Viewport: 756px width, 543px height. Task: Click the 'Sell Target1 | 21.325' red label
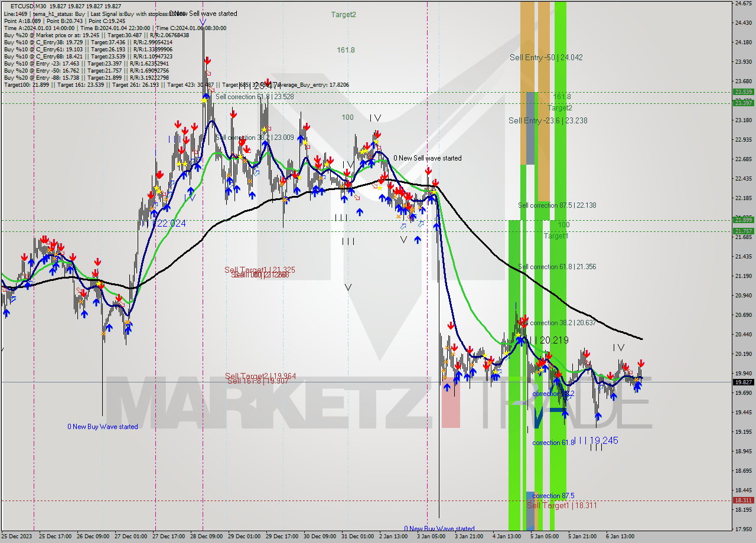(x=260, y=270)
